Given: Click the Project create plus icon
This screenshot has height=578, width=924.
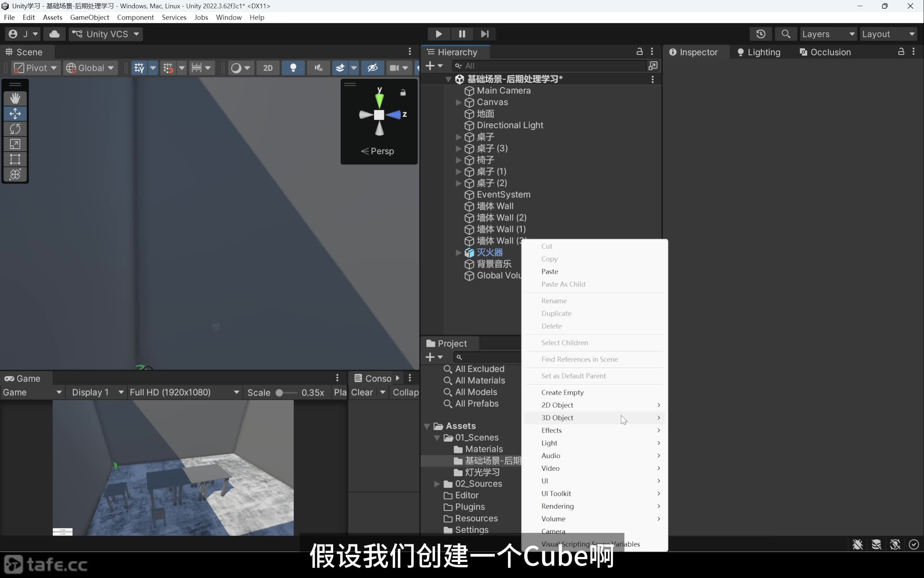Looking at the screenshot, I should (430, 357).
